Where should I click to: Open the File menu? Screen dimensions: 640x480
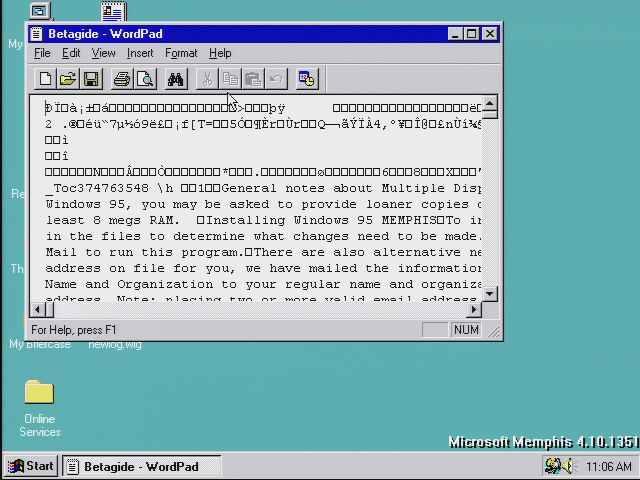[42, 53]
